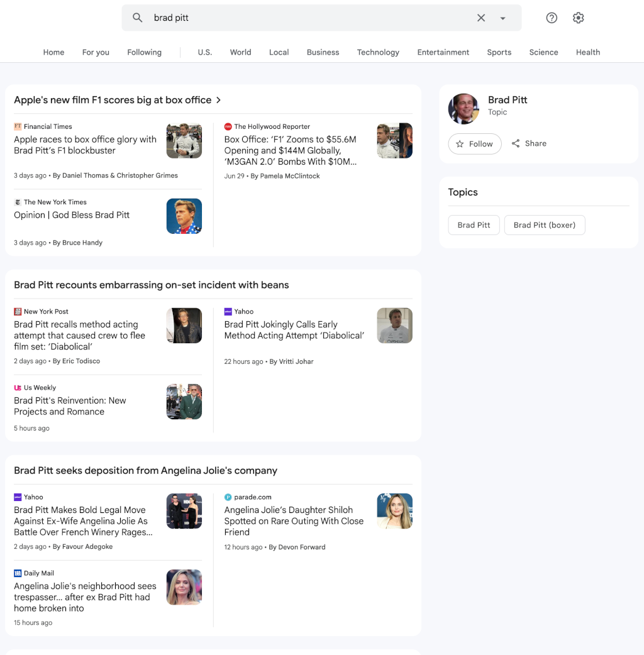This screenshot has width=644, height=655.
Task: Switch to the Entertainment tab
Action: click(x=443, y=52)
